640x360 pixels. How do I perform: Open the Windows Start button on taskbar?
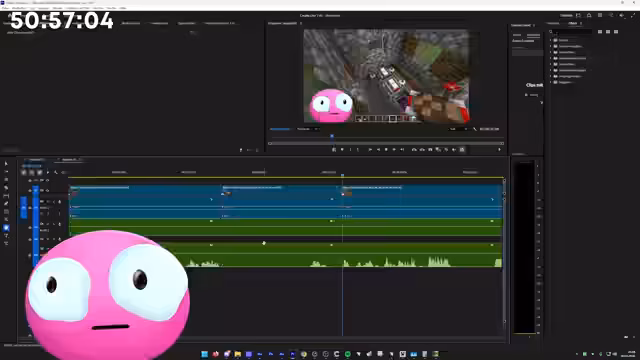coord(204,354)
